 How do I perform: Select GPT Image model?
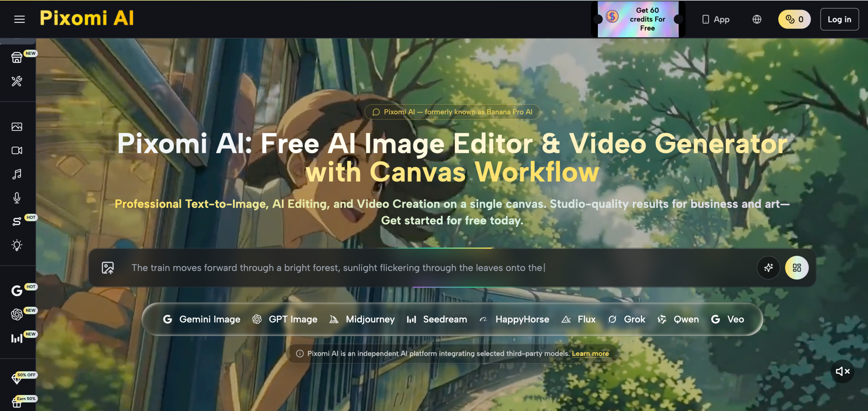coord(285,319)
